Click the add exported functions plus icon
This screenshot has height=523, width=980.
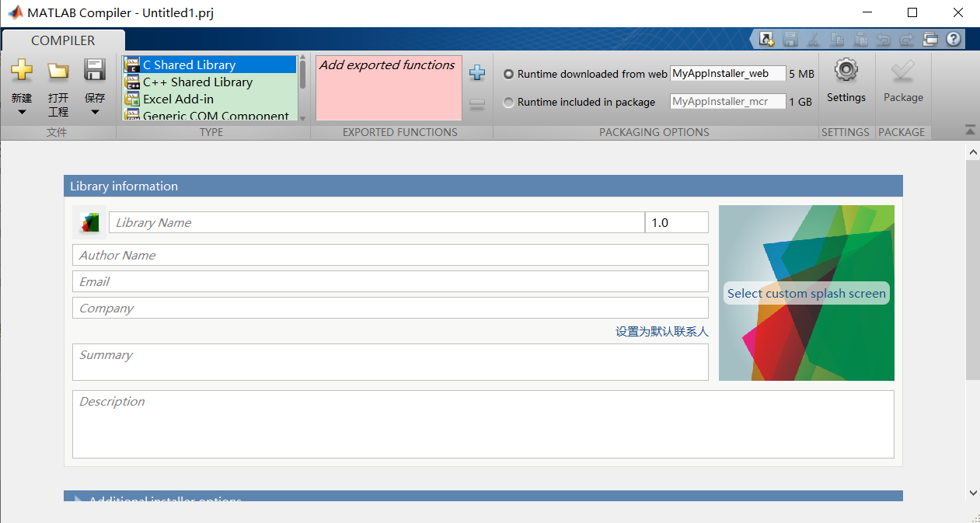[476, 72]
